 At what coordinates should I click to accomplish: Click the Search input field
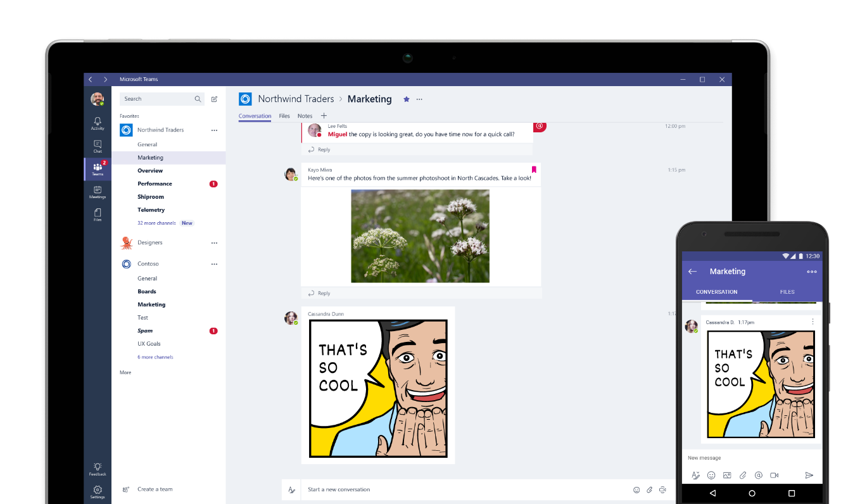[162, 99]
